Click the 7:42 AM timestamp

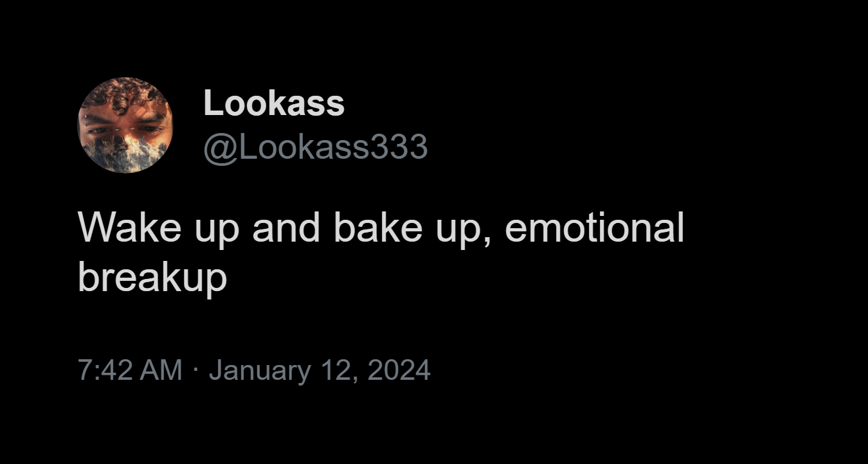[130, 371]
